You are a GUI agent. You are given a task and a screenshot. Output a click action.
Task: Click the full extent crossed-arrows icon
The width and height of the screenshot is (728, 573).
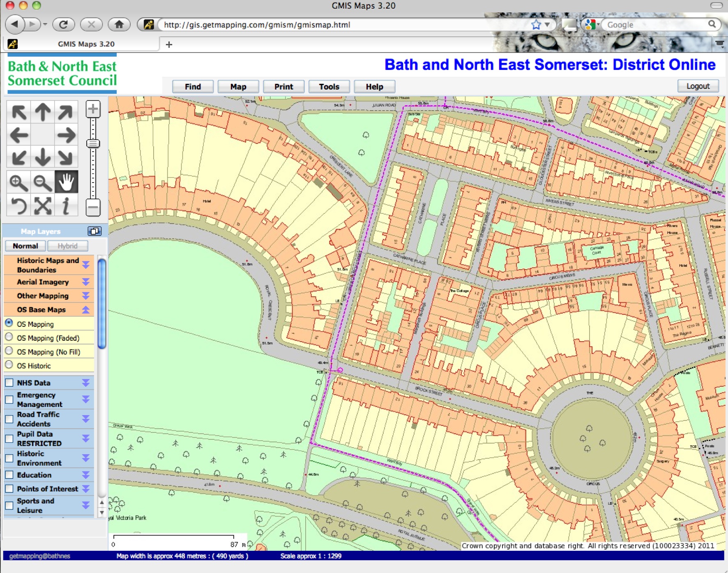[42, 205]
